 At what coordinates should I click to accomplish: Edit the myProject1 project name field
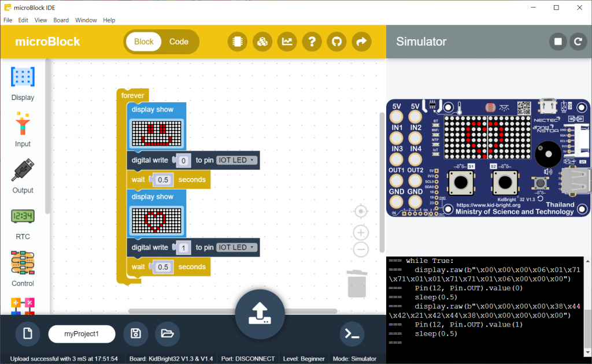click(x=82, y=334)
